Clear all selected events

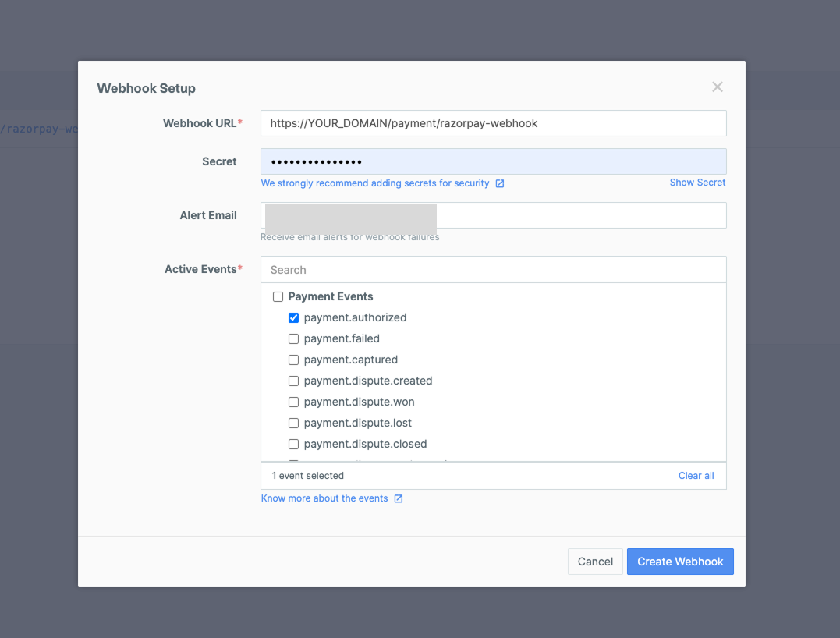click(x=696, y=476)
